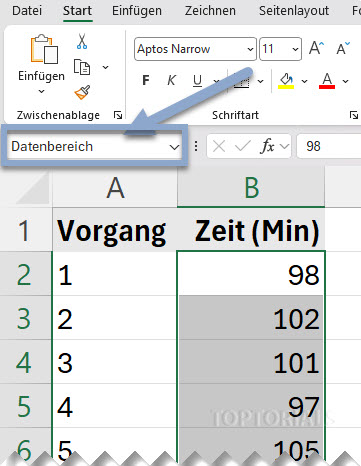Expand the font color dropdown arrow
The width and height of the screenshot is (361, 466).
click(345, 81)
